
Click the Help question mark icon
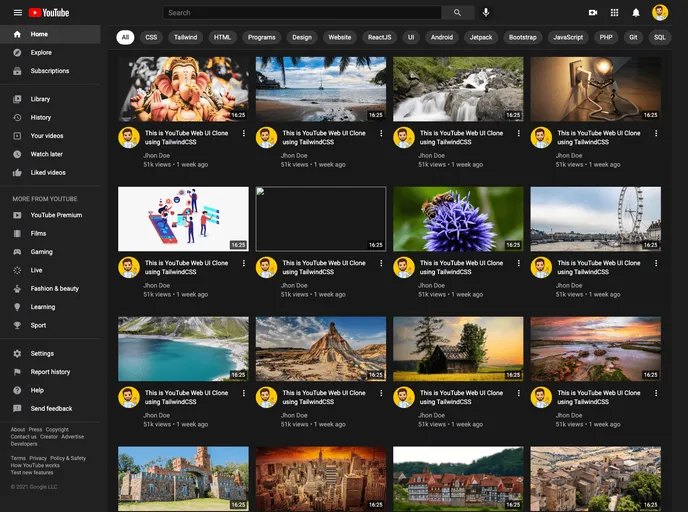[x=17, y=390]
